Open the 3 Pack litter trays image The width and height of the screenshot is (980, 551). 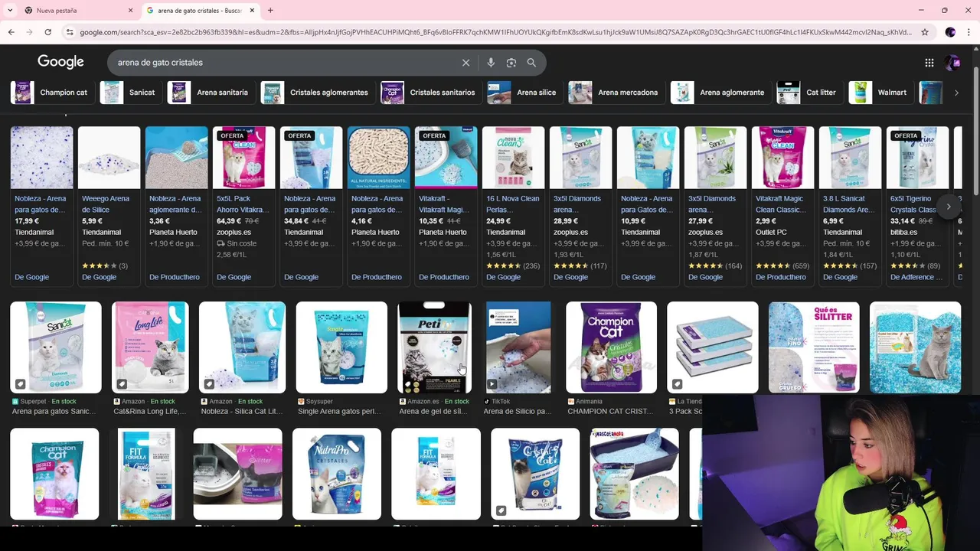pyautogui.click(x=713, y=347)
